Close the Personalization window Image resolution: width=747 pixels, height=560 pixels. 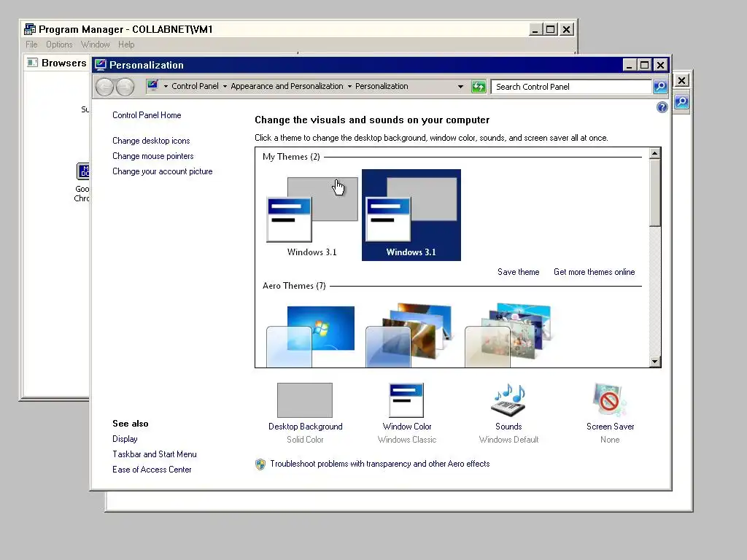coord(660,65)
